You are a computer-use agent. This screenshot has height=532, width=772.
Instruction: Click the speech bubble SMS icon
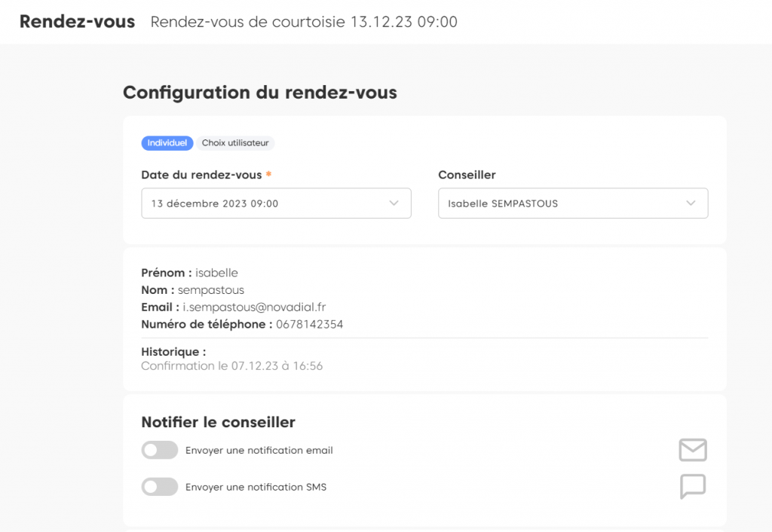[x=692, y=486]
